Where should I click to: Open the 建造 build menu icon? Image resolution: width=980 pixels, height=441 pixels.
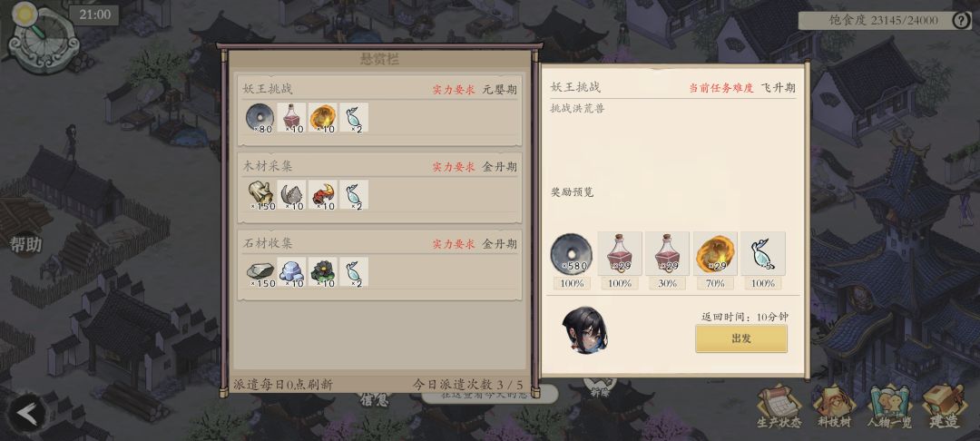tap(944, 406)
